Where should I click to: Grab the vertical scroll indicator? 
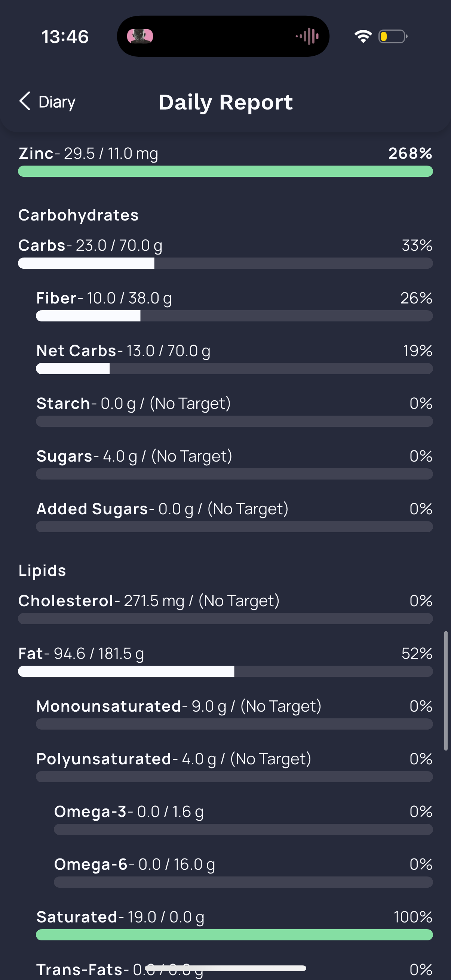446,690
